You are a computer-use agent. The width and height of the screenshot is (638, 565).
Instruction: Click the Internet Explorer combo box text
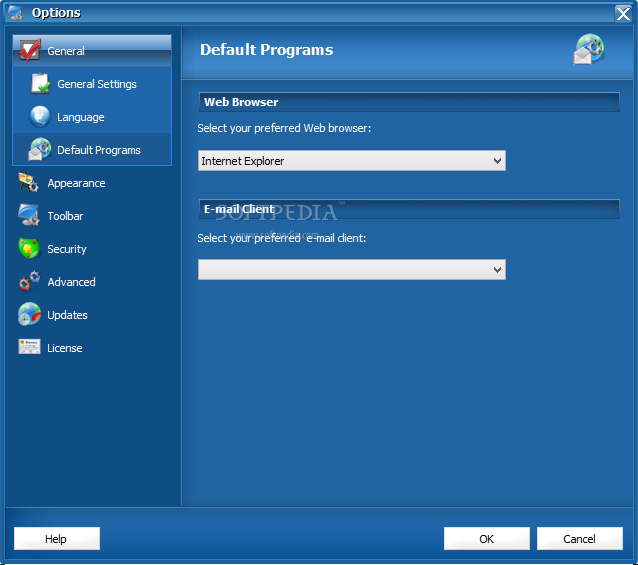(243, 161)
